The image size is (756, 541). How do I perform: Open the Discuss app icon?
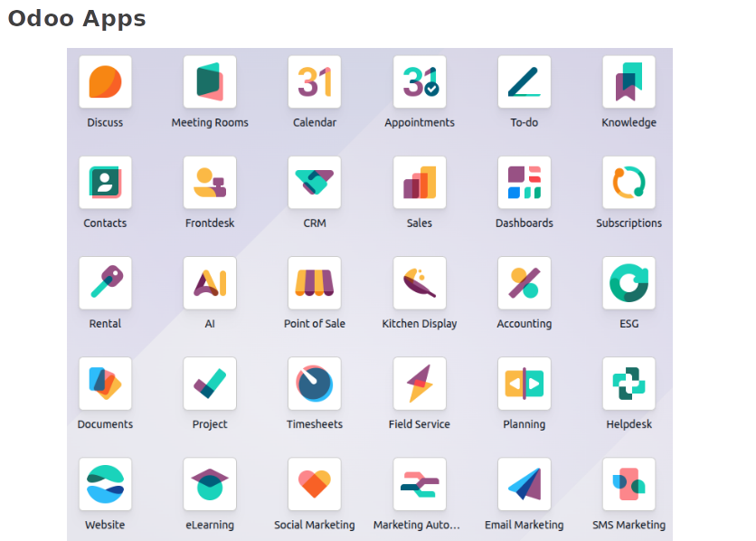pyautogui.click(x=105, y=82)
